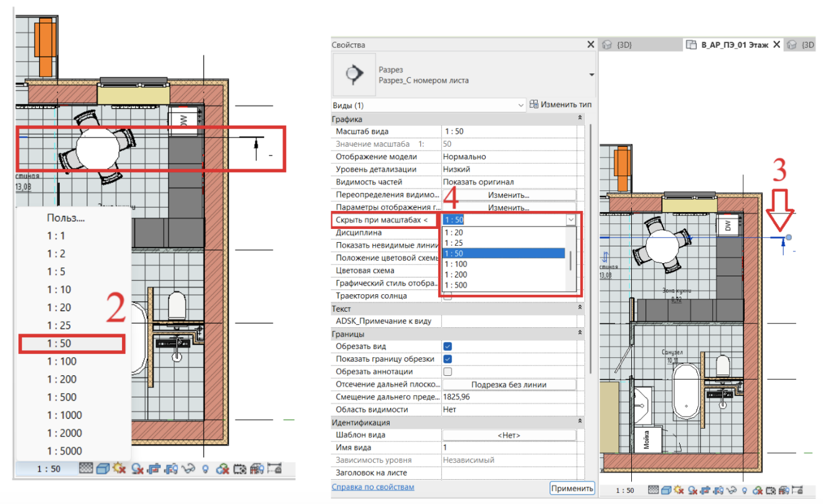
Task: Enable the Обрезать аннотации checkbox
Action: tap(448, 371)
